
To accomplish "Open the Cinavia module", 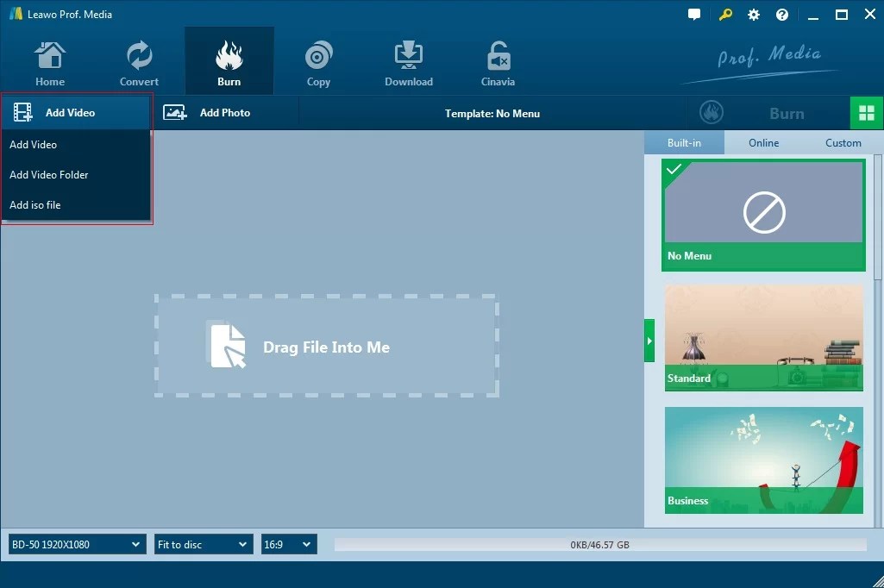I will coord(498,60).
